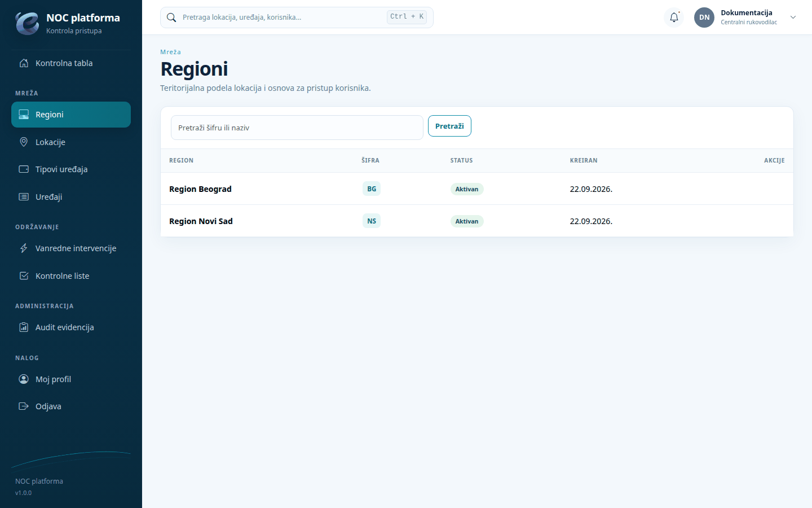Click the Moj profil user icon
The image size is (812, 508).
point(24,379)
